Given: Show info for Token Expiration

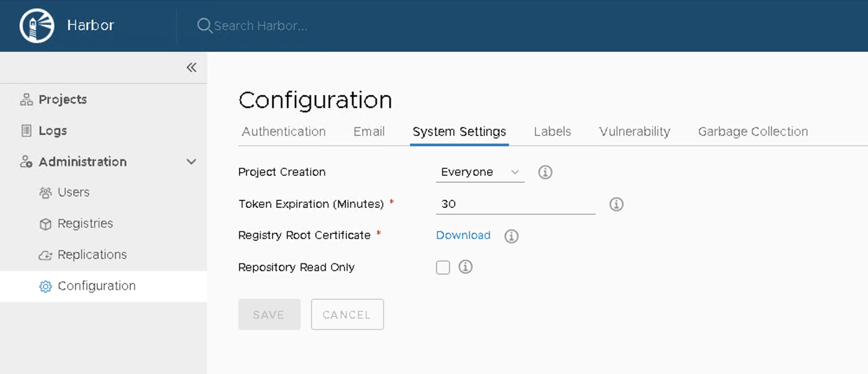Looking at the screenshot, I should click(x=616, y=204).
